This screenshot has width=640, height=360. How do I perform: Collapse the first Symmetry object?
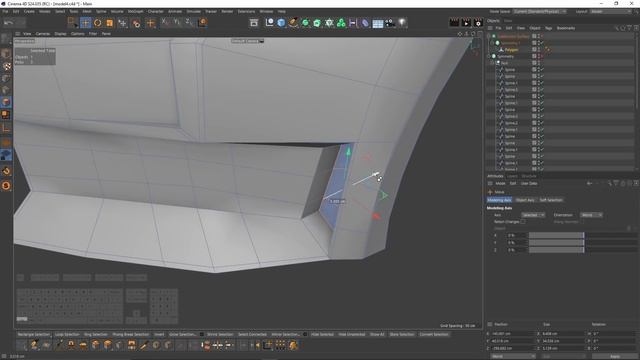(x=493, y=43)
